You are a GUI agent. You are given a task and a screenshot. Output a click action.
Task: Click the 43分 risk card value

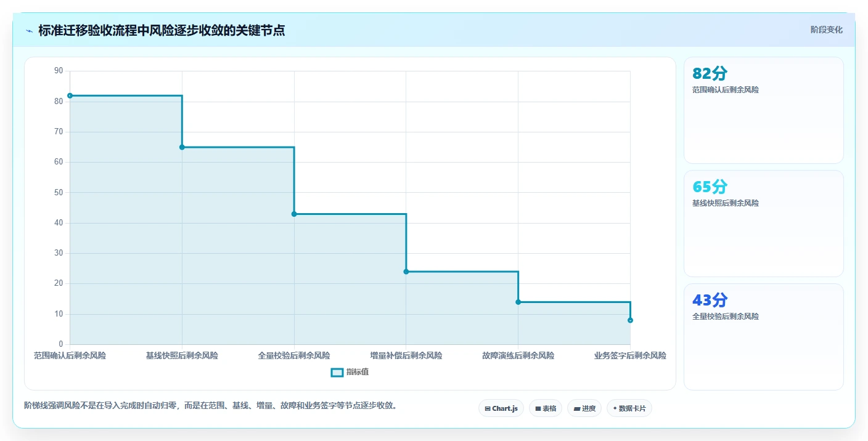click(710, 300)
